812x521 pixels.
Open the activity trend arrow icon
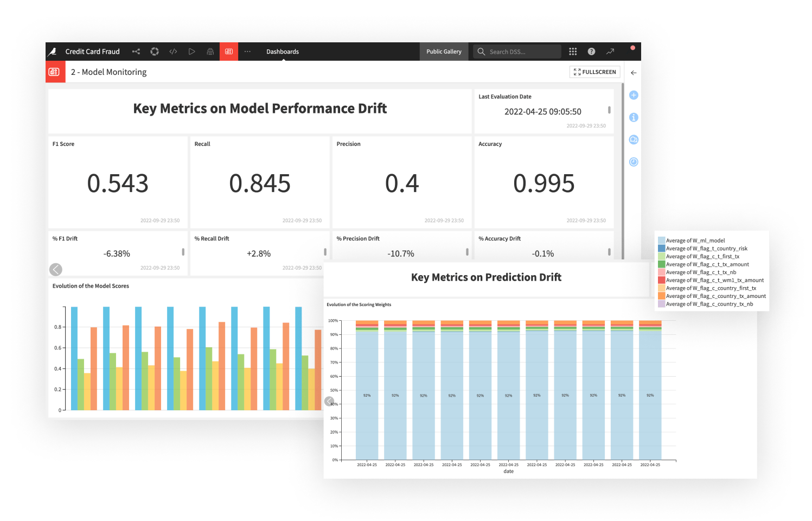point(610,52)
